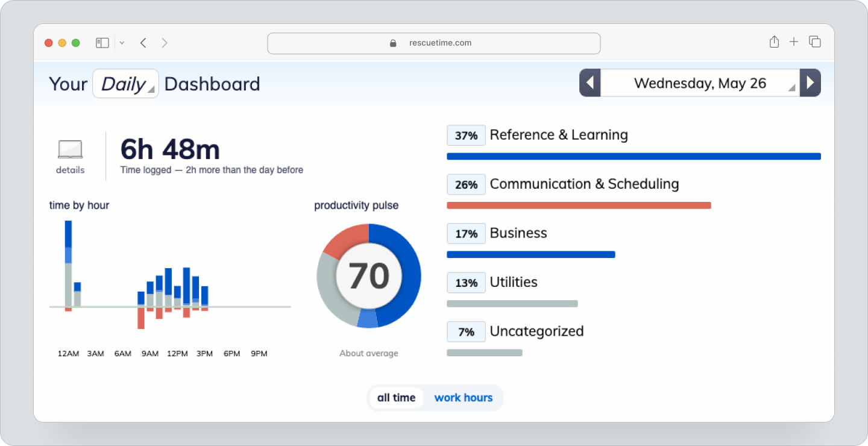Viewport: 868px width, 446px height.
Task: Open the Share sheet icon
Action: coord(774,42)
